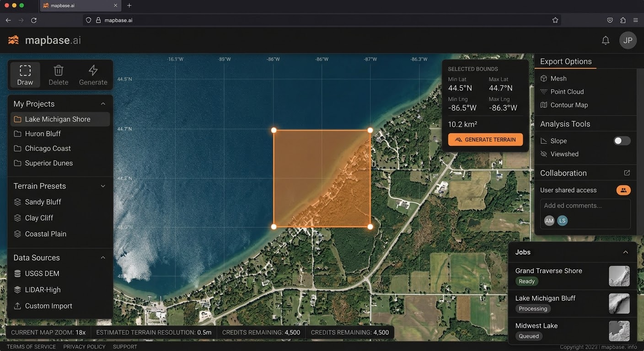644x351 pixels.
Task: Click the LIDAR-High layers icon
Action: 17,290
